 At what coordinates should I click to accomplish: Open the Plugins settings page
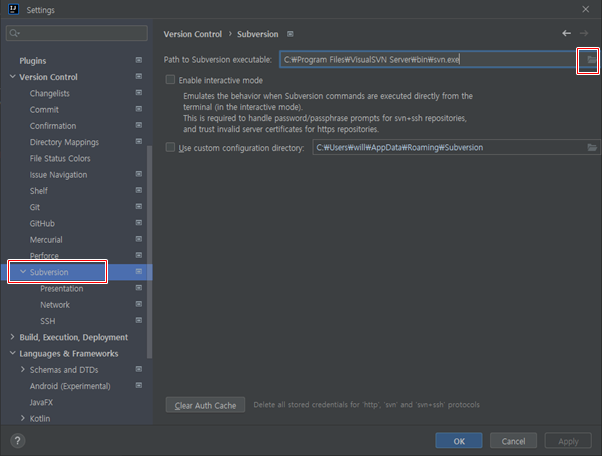pyautogui.click(x=33, y=61)
